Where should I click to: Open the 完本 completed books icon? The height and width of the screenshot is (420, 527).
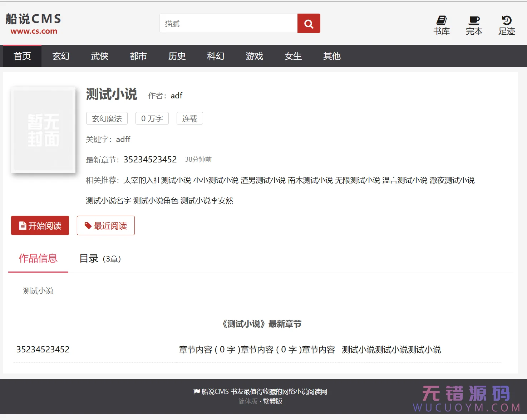pos(474,25)
